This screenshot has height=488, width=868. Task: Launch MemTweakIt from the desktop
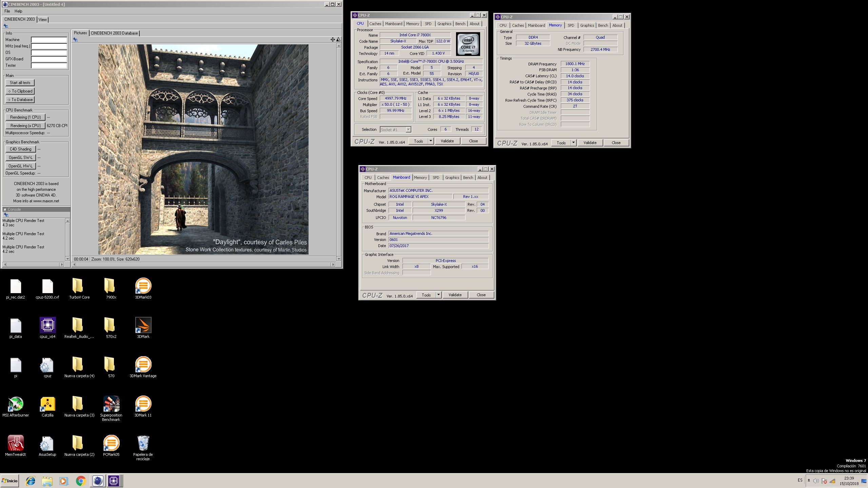click(16, 446)
